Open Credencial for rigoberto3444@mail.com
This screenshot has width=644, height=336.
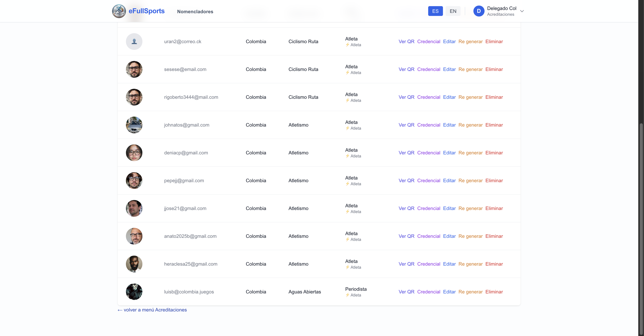click(x=429, y=97)
